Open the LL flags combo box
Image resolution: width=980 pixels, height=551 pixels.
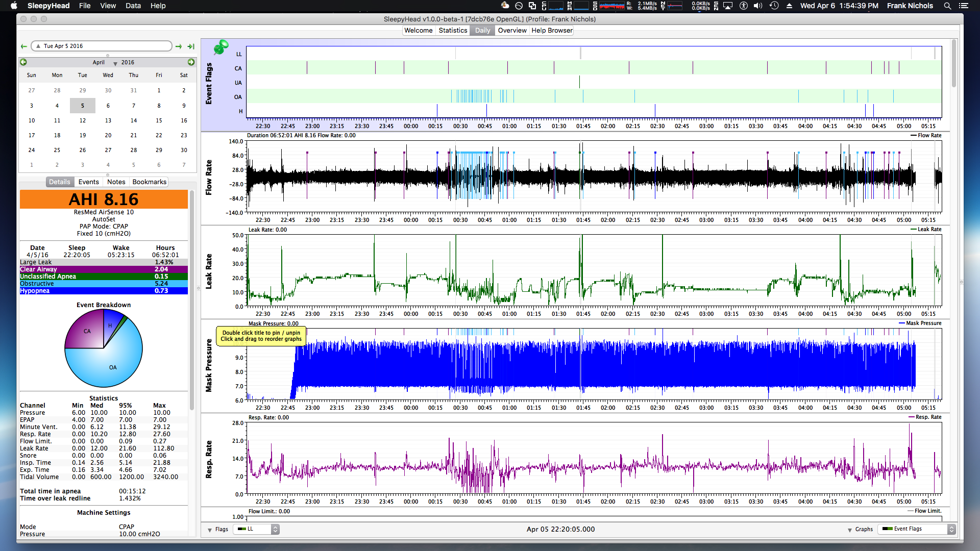(x=256, y=529)
